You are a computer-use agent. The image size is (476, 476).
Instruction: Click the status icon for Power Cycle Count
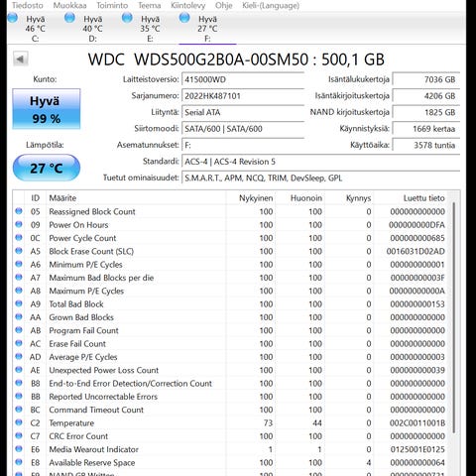tap(19, 237)
